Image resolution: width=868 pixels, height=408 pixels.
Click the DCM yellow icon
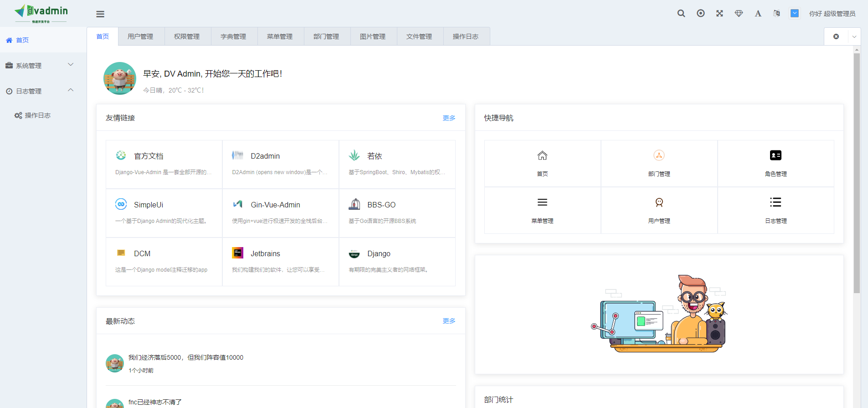(x=121, y=253)
